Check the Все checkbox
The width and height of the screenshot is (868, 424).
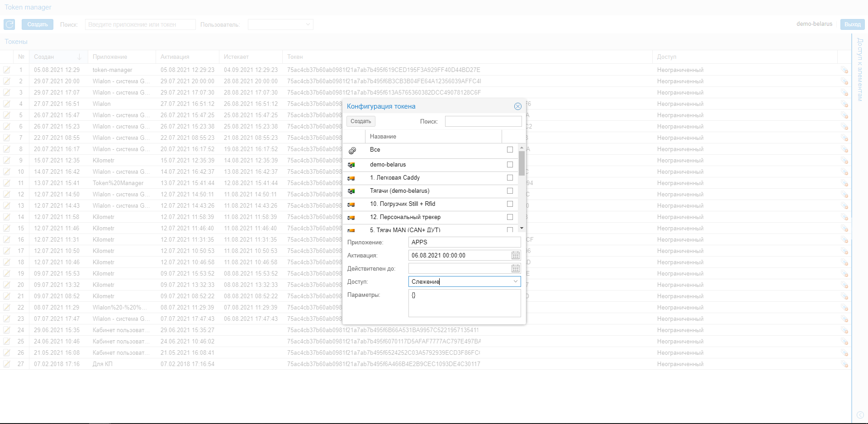pyautogui.click(x=510, y=150)
